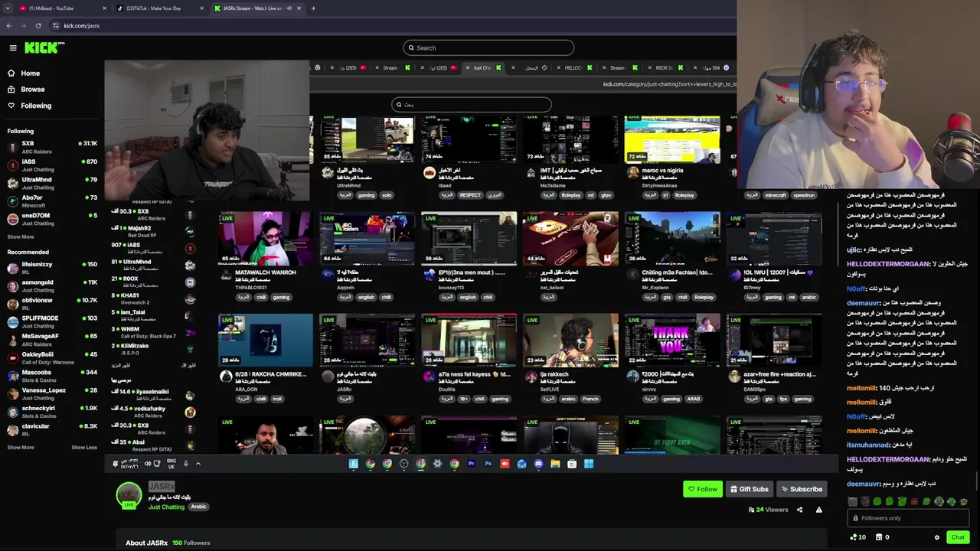Open clavicular recommended channel
The image size is (980, 551).
pyautogui.click(x=52, y=429)
